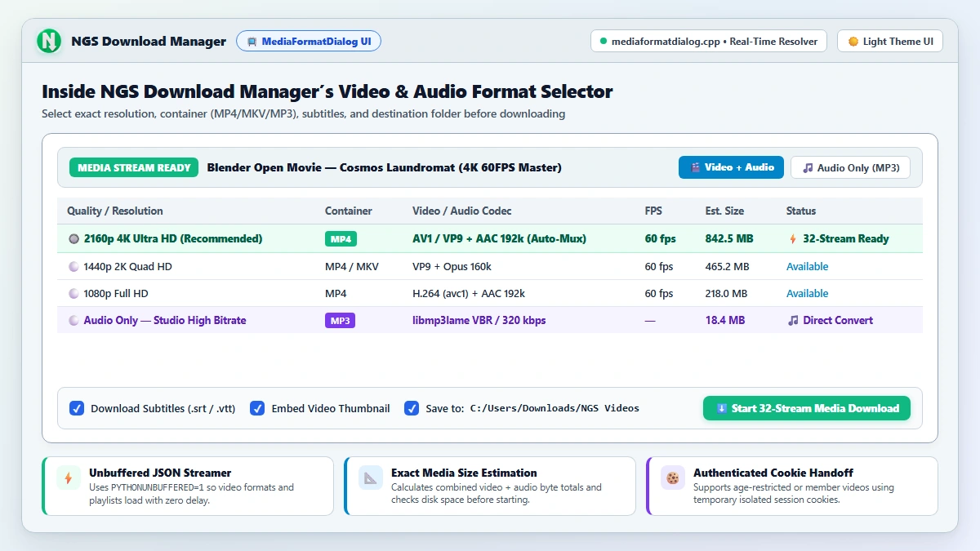Select the Audio Only Studio High Bitrate radio

pyautogui.click(x=74, y=321)
